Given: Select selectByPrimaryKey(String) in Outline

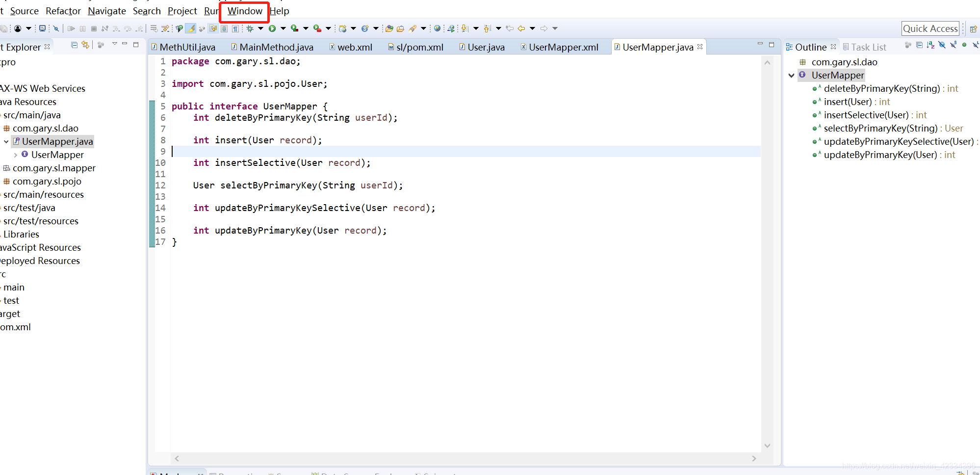Looking at the screenshot, I should pos(887,129).
